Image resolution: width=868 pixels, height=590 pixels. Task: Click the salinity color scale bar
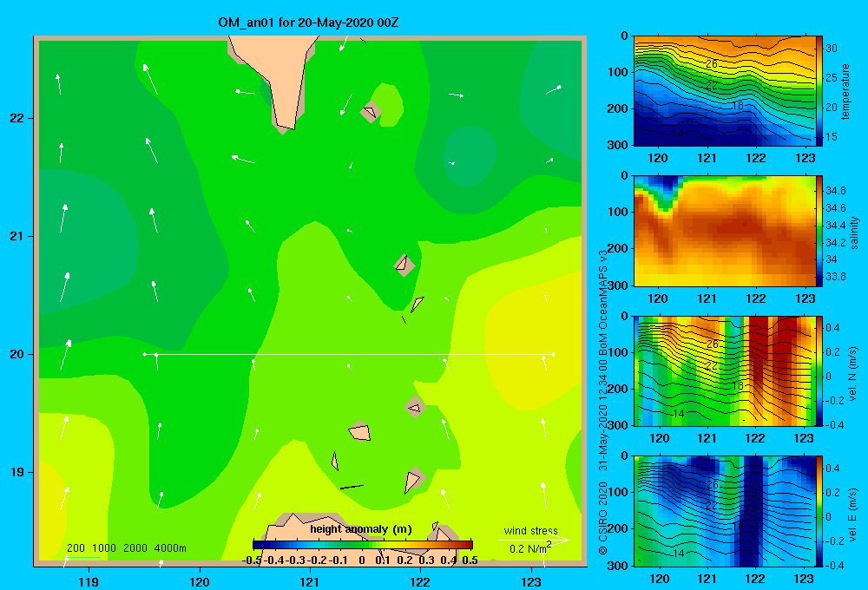pyautogui.click(x=819, y=231)
